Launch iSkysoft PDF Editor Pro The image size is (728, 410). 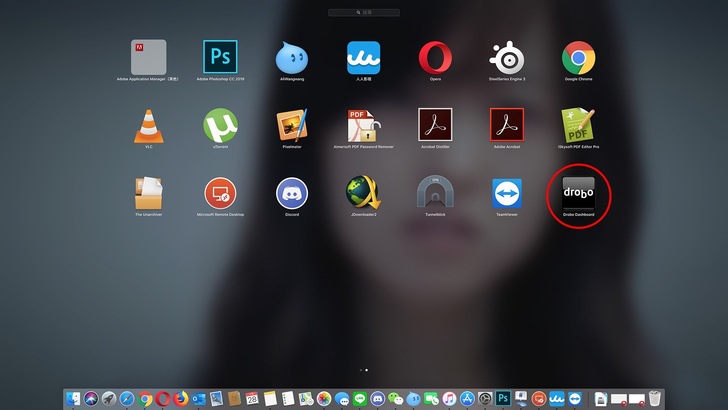(x=578, y=125)
